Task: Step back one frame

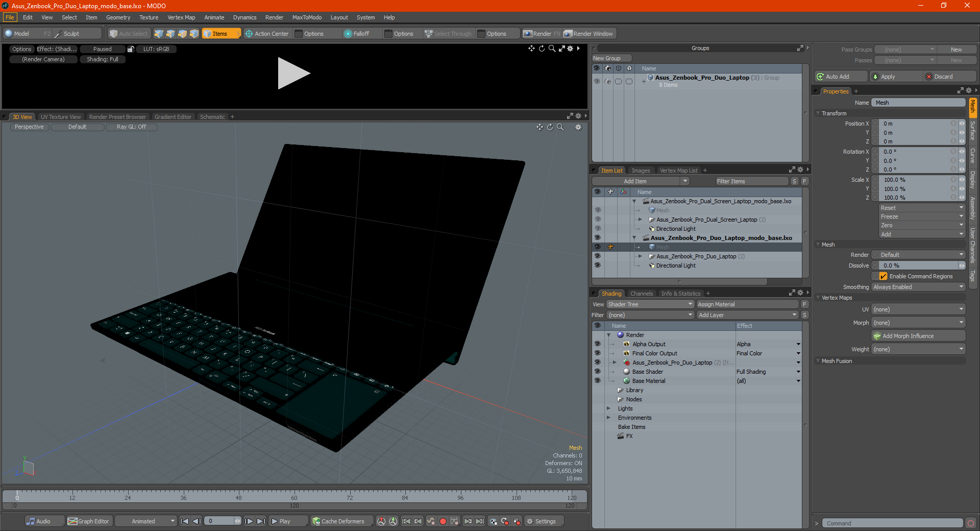Action: point(197,521)
